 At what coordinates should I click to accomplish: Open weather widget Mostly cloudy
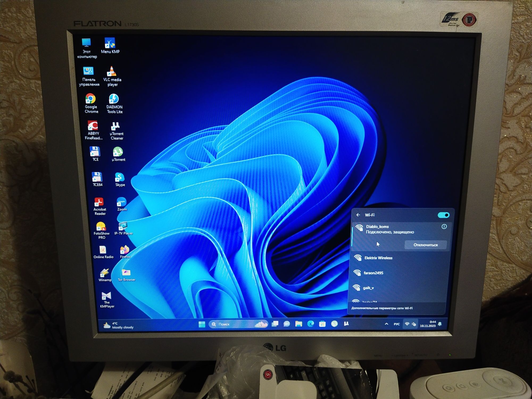point(119,325)
